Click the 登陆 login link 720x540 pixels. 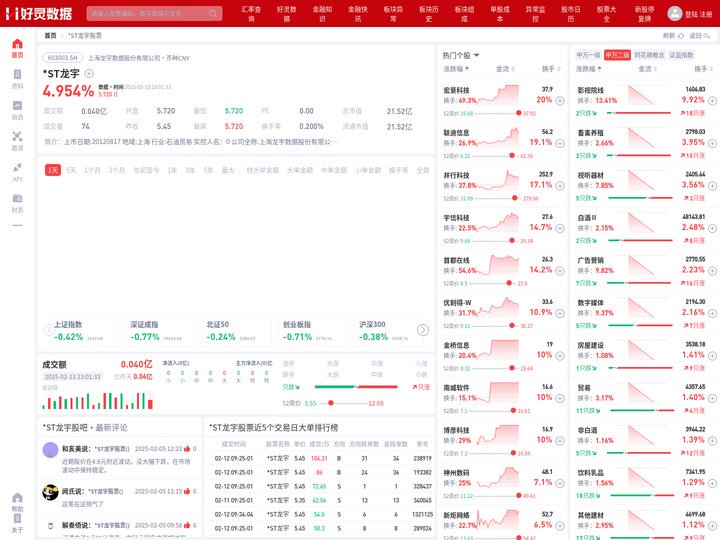[691, 14]
